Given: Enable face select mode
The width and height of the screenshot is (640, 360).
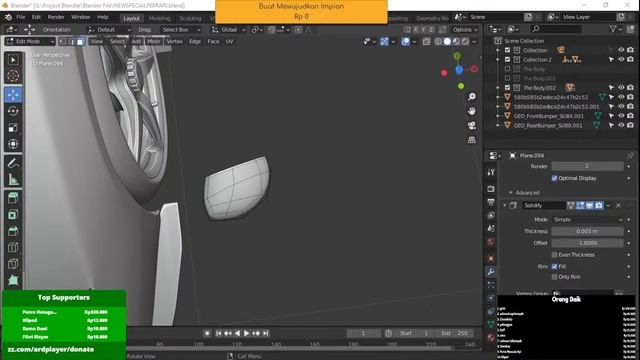Looking at the screenshot, I should point(80,41).
